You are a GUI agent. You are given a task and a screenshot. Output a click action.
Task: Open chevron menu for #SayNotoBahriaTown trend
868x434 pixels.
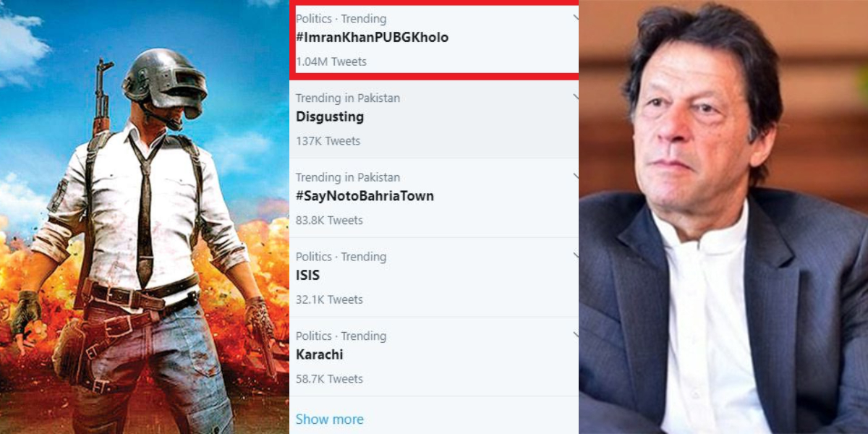575,176
